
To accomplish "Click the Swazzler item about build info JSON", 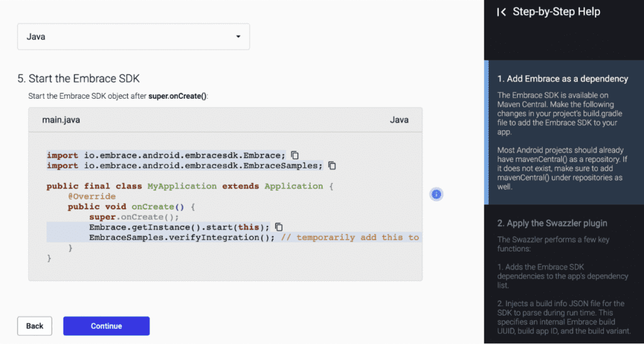I will (563, 317).
